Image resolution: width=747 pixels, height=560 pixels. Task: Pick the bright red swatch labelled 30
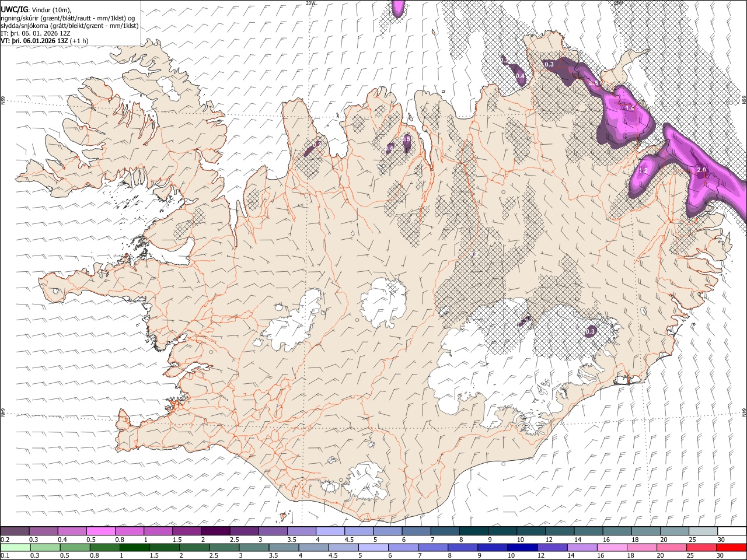click(x=732, y=547)
